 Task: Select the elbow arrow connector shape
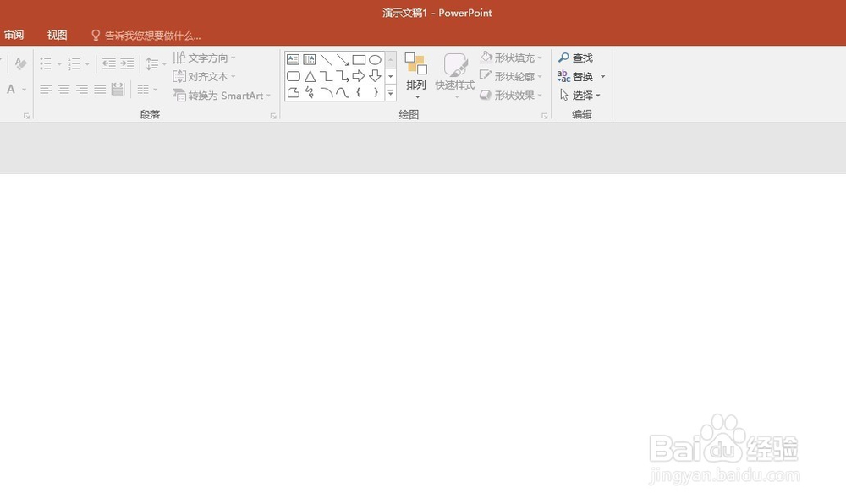[343, 76]
